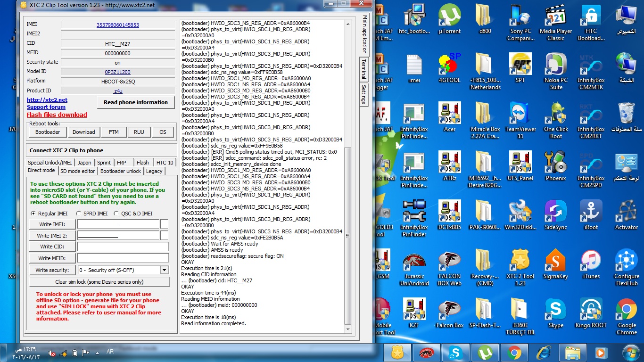Screen dimensions: 644x362
Task: Reboot phone using Bootloader button
Action: pyautogui.click(x=48, y=132)
